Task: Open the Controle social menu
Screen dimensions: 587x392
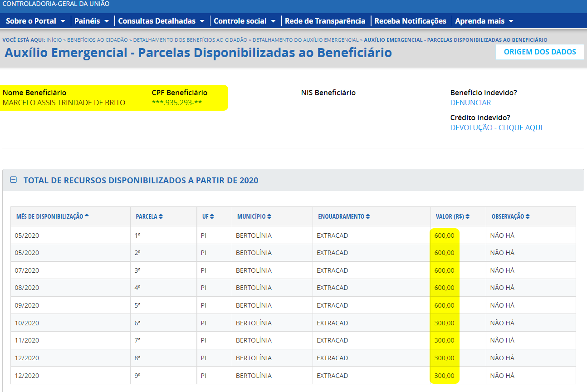Action: pyautogui.click(x=245, y=21)
